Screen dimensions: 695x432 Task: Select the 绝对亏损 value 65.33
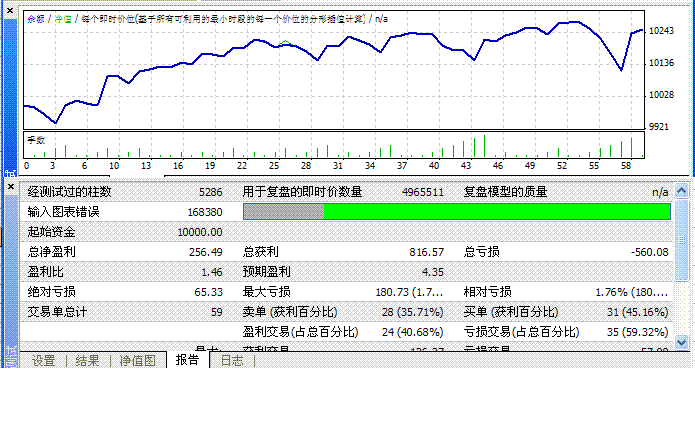pyautogui.click(x=208, y=292)
